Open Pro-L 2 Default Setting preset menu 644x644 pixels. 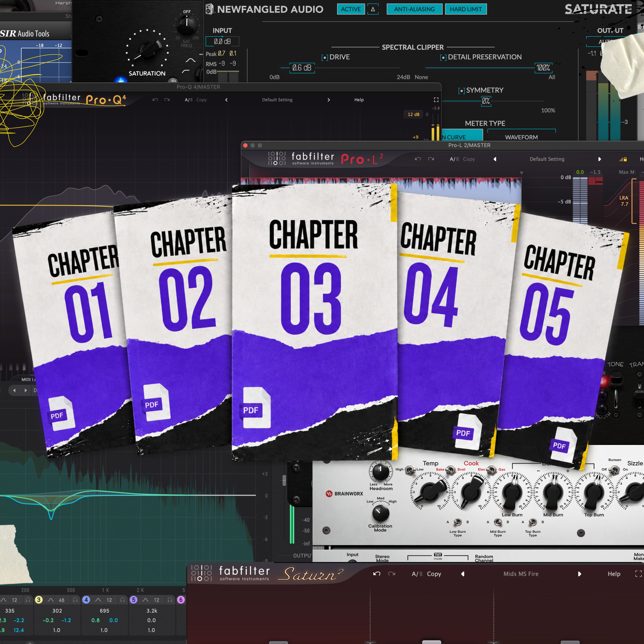[547, 159]
